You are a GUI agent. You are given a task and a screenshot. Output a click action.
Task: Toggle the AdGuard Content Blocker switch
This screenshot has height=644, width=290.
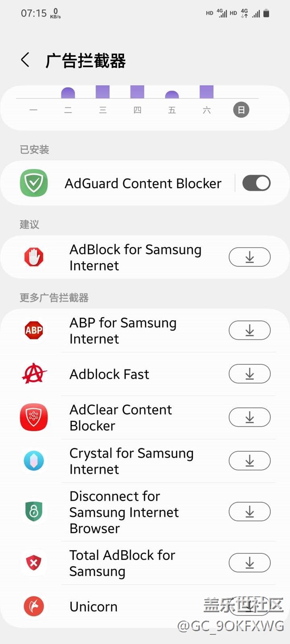pyautogui.click(x=257, y=183)
